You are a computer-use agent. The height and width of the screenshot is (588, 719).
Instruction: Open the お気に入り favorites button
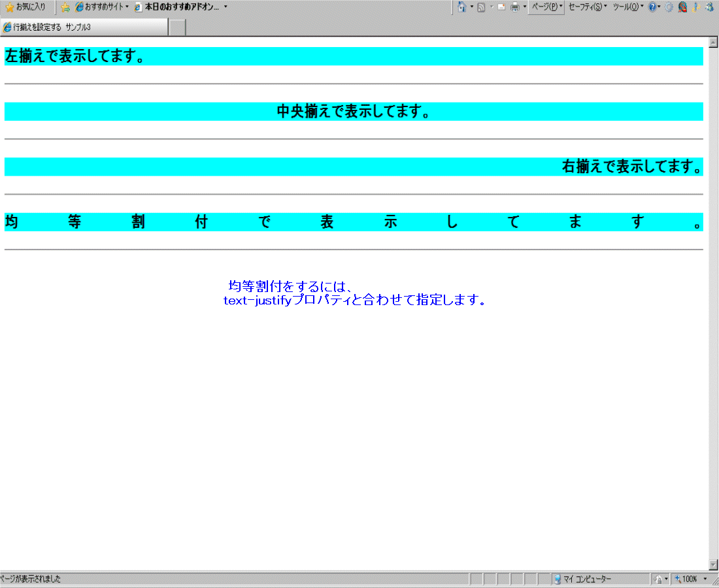pyautogui.click(x=25, y=7)
